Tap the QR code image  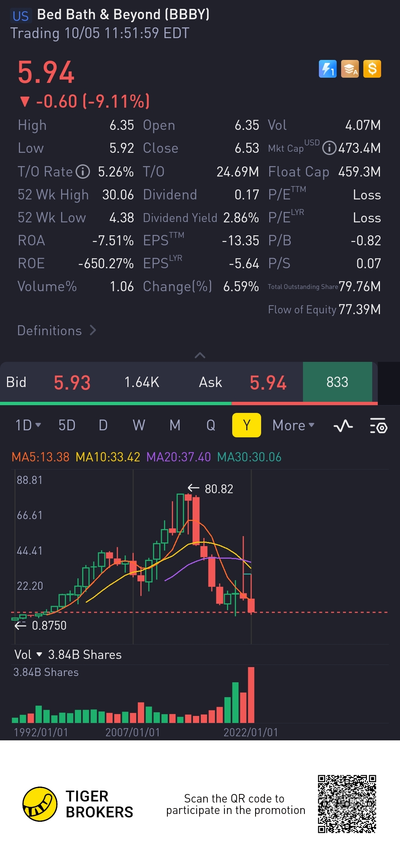pyautogui.click(x=347, y=804)
